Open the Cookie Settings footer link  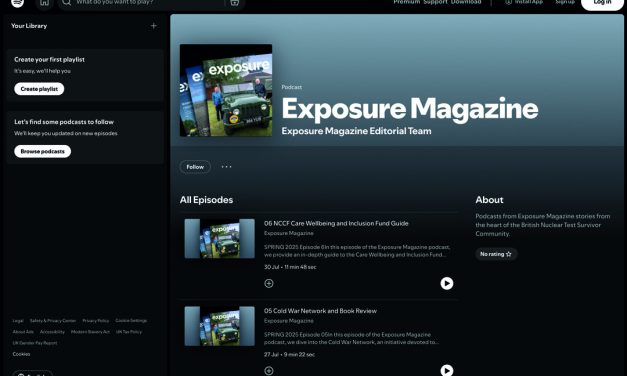[131, 321]
